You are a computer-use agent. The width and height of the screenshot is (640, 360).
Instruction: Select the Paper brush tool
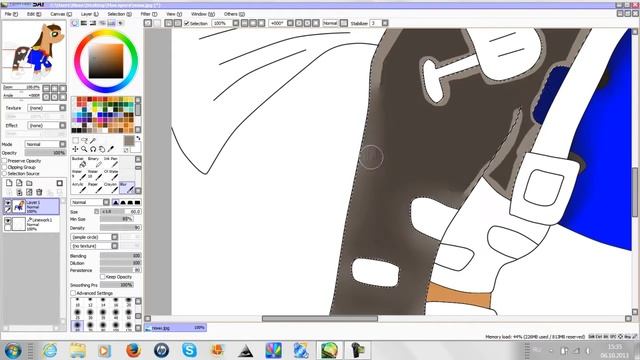[94, 188]
